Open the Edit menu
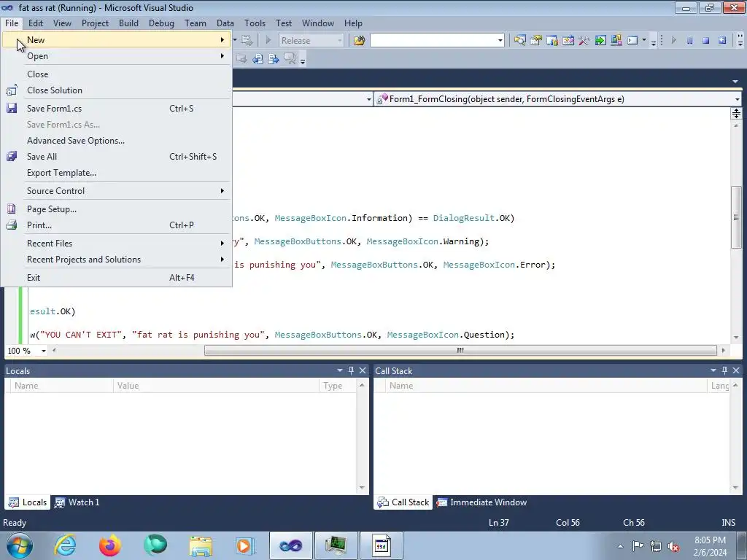Image resolution: width=747 pixels, height=560 pixels. point(36,23)
